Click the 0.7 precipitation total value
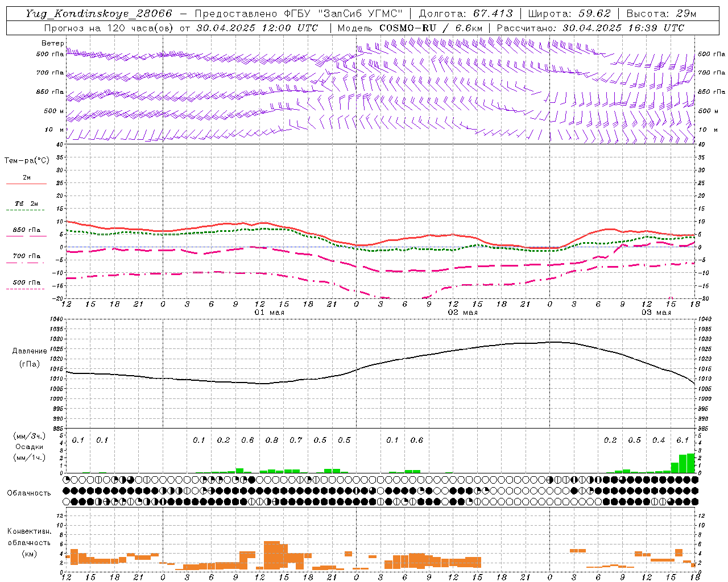 [x=296, y=440]
